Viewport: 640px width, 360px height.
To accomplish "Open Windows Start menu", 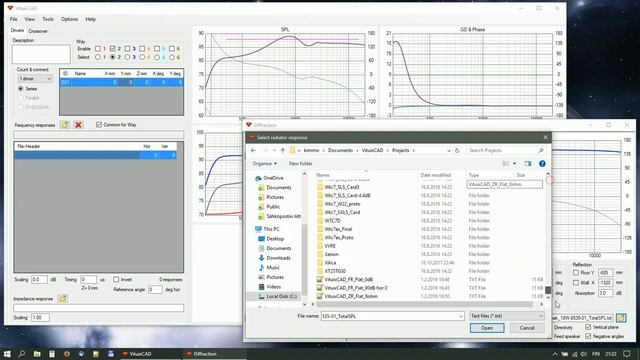I will click(x=7, y=354).
